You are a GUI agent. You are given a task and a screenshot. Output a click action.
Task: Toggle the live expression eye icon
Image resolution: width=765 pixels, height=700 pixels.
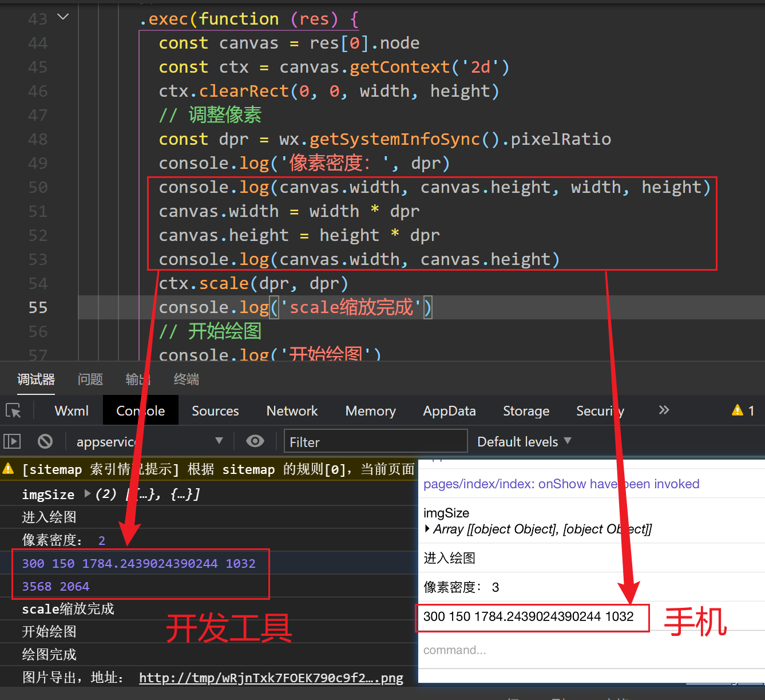[255, 441]
